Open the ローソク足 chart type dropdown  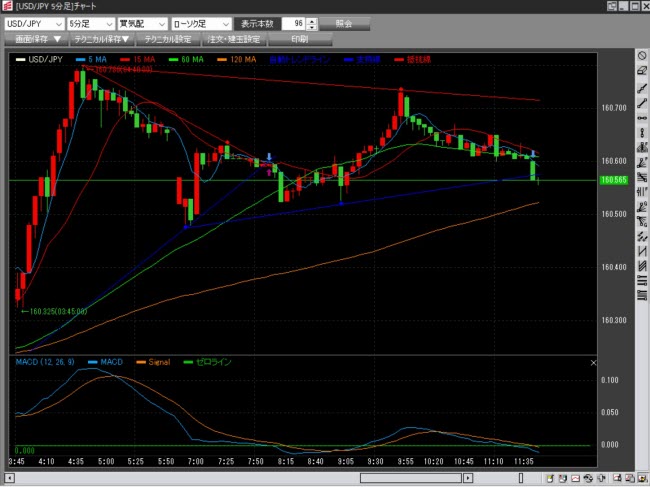(x=201, y=24)
